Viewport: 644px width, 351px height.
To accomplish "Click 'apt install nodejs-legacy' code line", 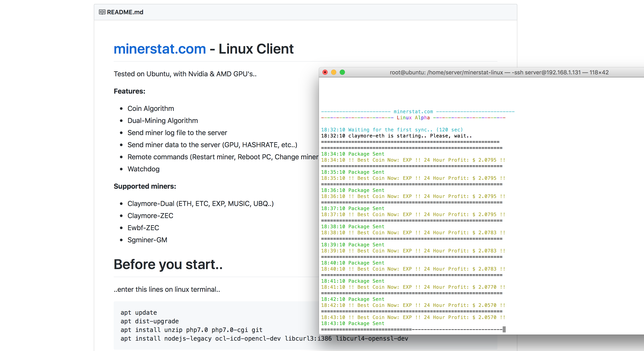I will pyautogui.click(x=264, y=338).
